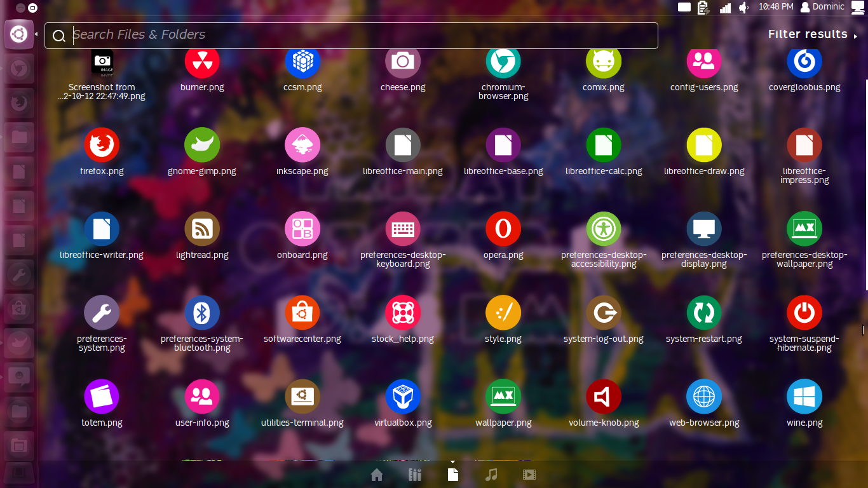This screenshot has width=868, height=488.
Task: Select the lightread.png RSS icon
Action: (202, 229)
